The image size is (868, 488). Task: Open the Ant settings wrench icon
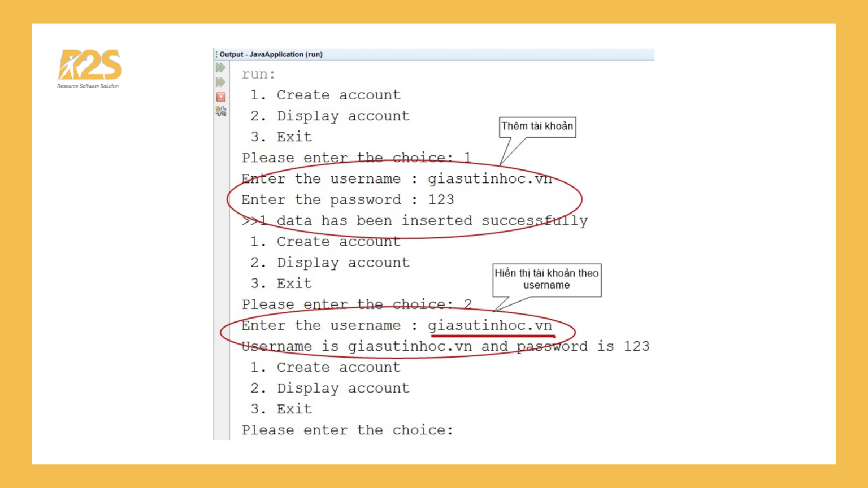pos(222,112)
